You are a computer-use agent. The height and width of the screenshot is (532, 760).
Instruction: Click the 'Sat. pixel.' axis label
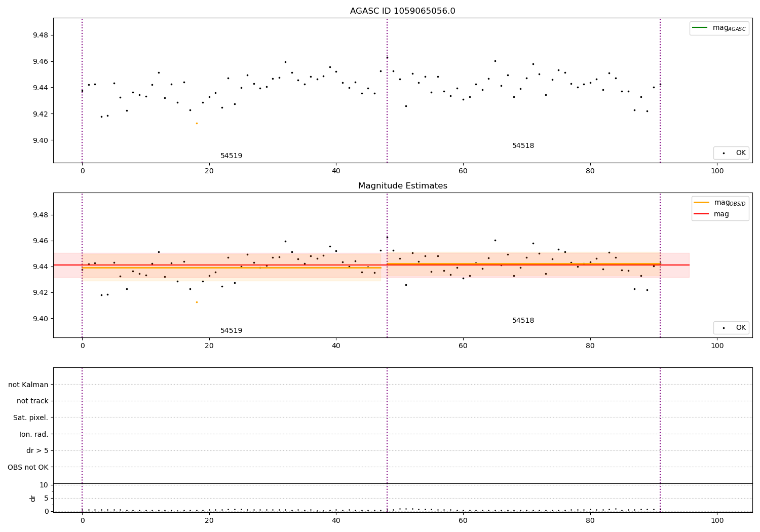pos(31,417)
